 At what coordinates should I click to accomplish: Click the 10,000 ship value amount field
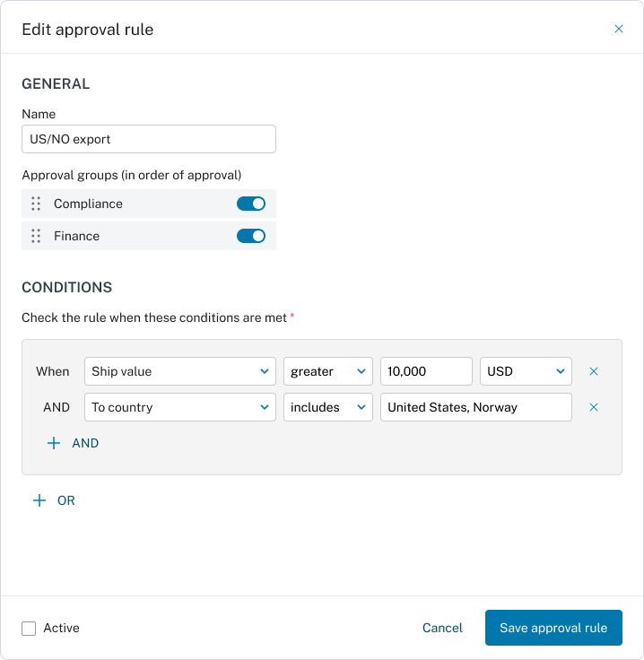(426, 371)
